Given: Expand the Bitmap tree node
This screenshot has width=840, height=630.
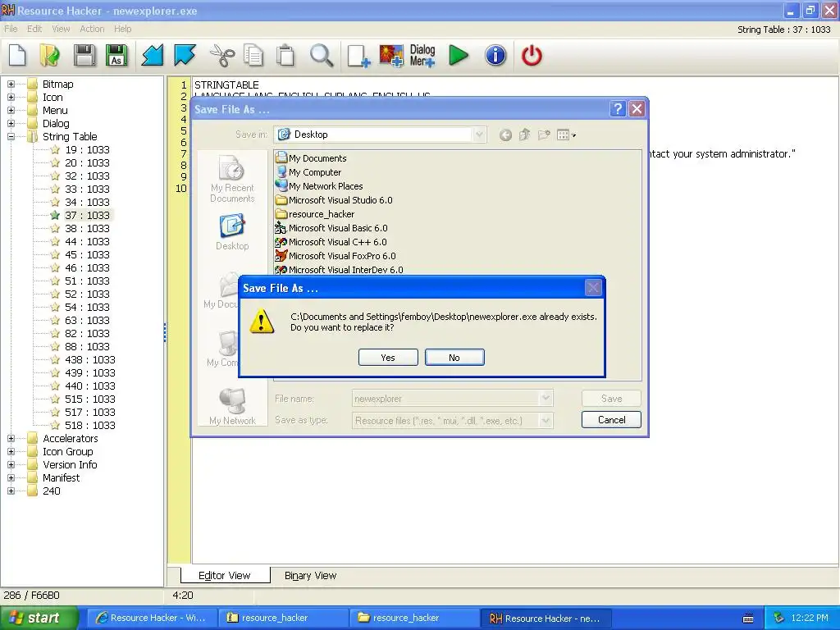Looking at the screenshot, I should [x=11, y=84].
